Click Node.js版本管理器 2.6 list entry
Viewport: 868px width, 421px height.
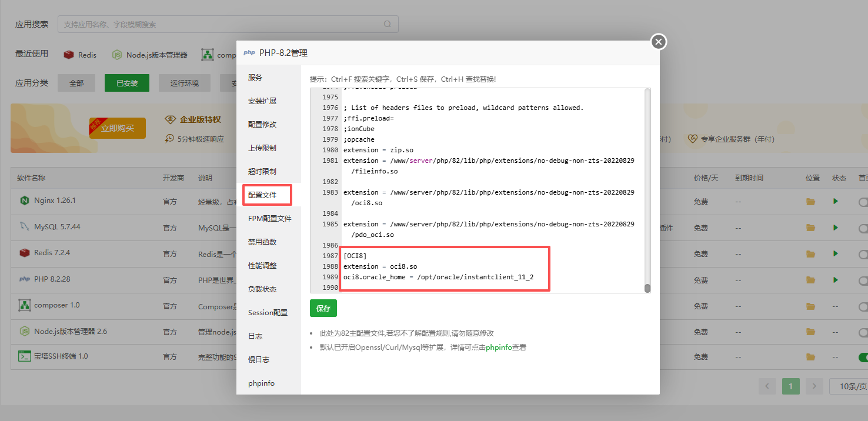click(71, 331)
